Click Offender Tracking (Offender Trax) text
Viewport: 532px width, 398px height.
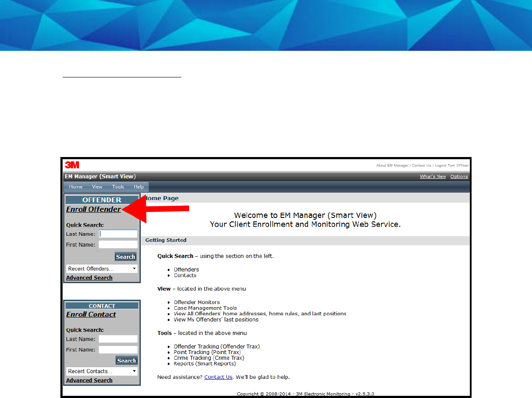217,347
